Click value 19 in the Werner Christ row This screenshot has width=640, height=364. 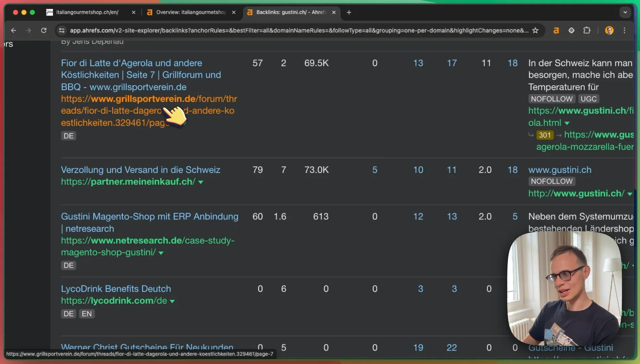[418, 347]
